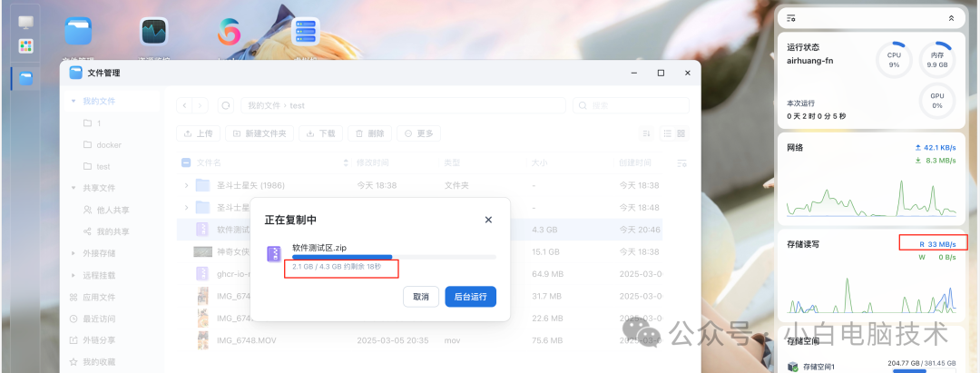The height and width of the screenshot is (373, 980).
Task: Switch to list view
Action: pyautogui.click(x=668, y=133)
